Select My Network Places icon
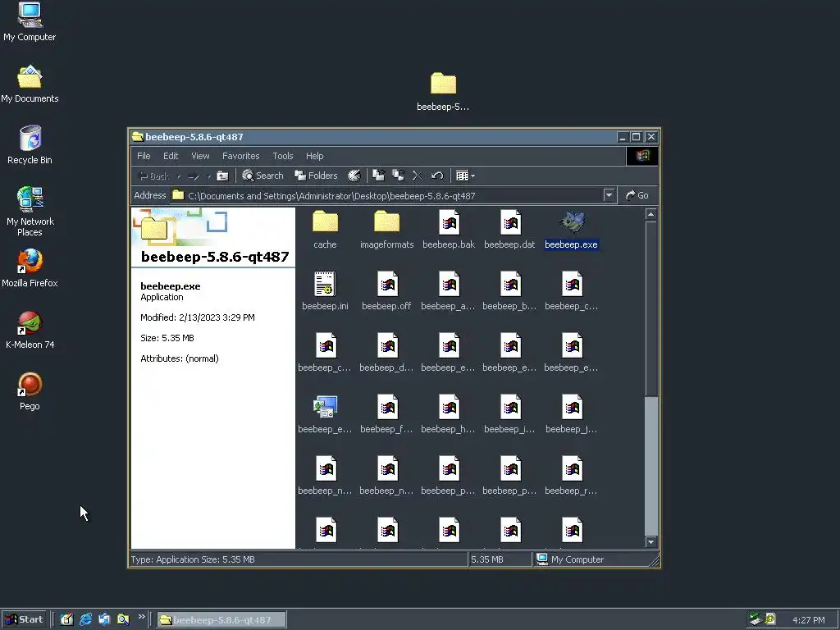 pos(30,212)
